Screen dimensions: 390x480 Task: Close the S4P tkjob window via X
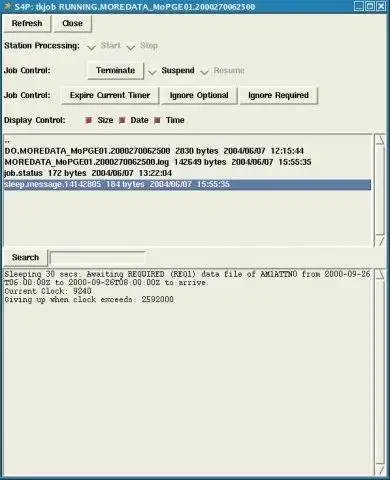pos(381,6)
